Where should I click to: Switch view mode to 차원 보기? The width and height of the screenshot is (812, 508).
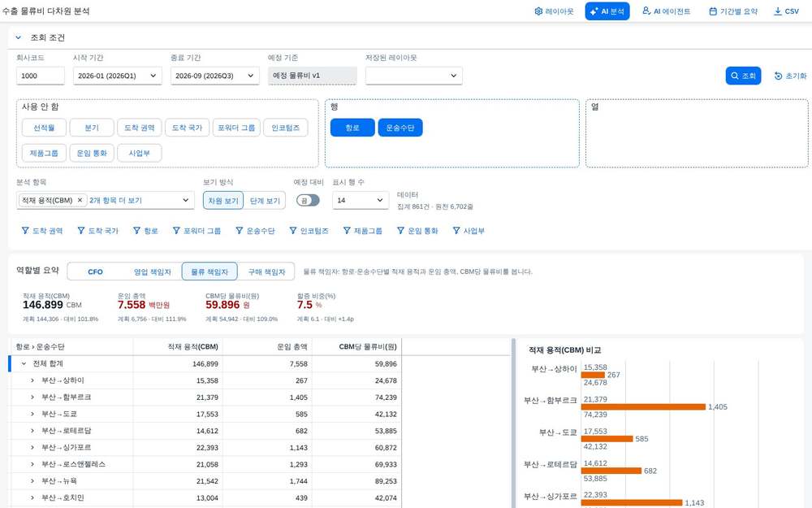223,201
